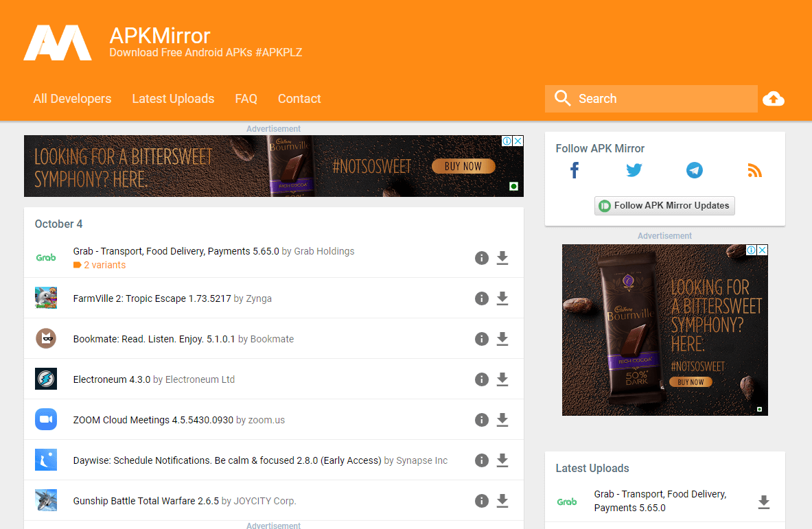This screenshot has height=529, width=812.
Task: Open Synapse Inc developer link
Action: point(421,460)
